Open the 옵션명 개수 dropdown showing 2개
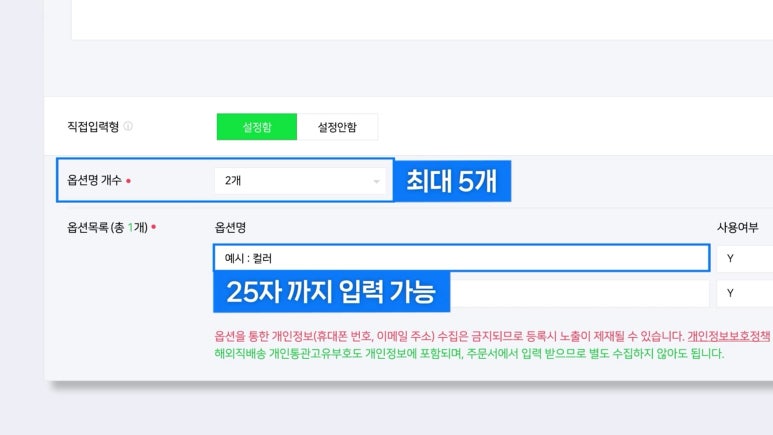Image resolution: width=773 pixels, height=435 pixels. point(300,180)
